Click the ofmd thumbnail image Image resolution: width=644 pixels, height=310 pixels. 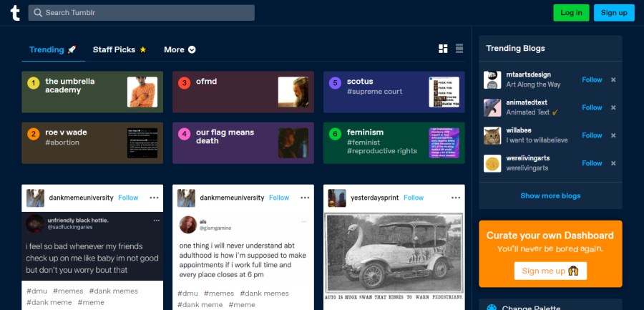293,92
